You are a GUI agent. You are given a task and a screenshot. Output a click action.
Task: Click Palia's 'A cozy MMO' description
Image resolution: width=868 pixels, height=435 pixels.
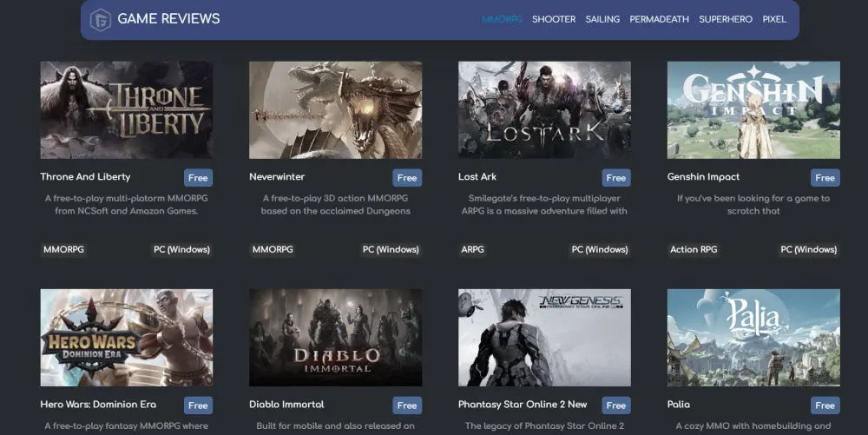pyautogui.click(x=753, y=426)
